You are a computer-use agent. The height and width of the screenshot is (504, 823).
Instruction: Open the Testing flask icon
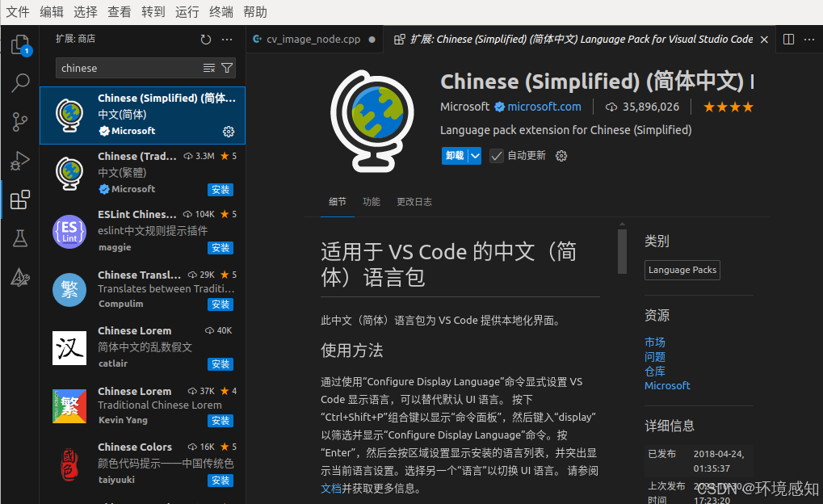pos(20,238)
